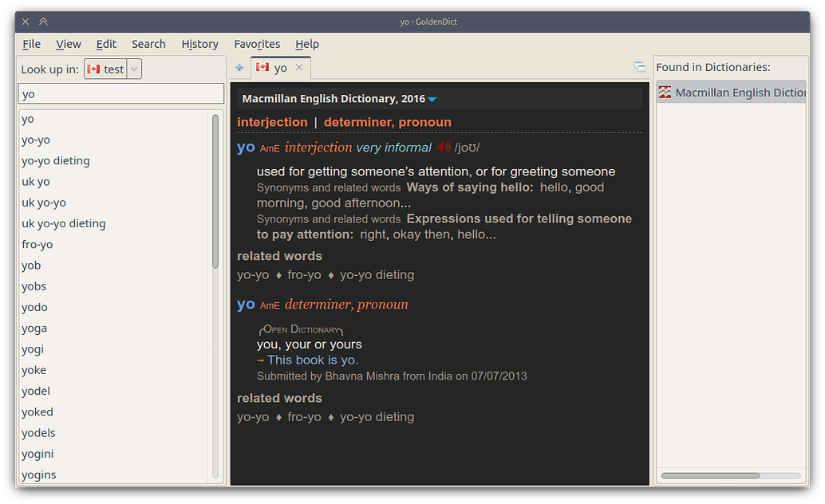Select yo-yo dieting from the suggestion list
The height and width of the screenshot is (504, 825).
[x=55, y=160]
